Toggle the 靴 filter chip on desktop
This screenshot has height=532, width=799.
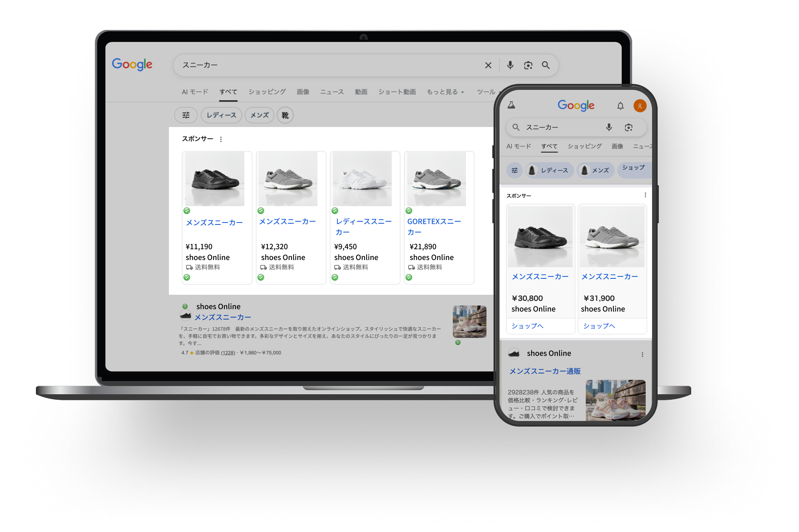click(285, 115)
